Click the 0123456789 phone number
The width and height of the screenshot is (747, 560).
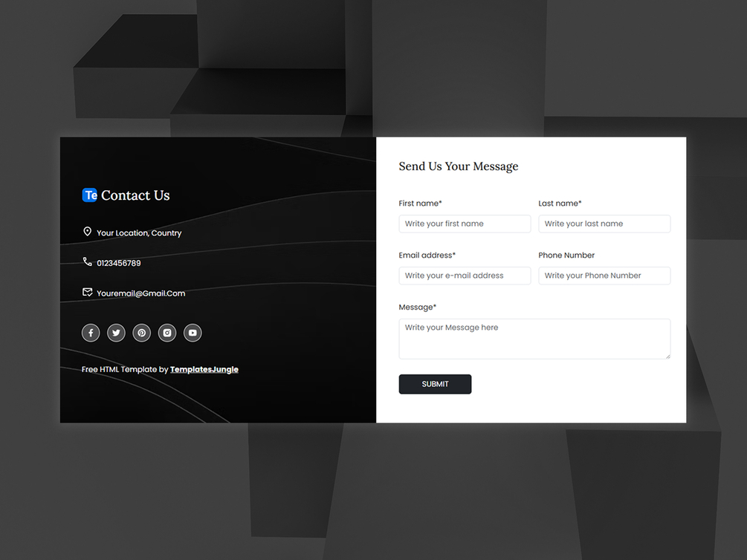(119, 264)
